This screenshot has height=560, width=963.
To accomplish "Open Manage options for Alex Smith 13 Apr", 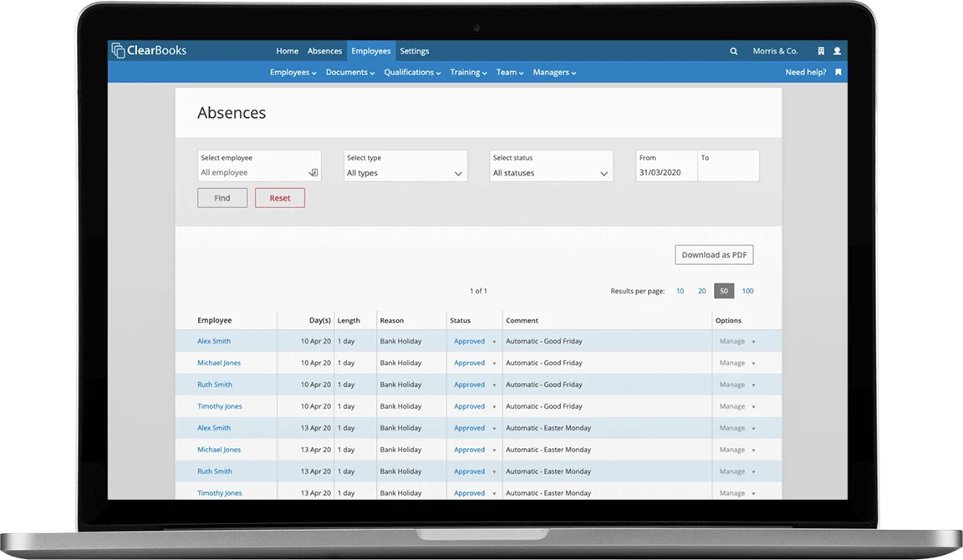I will coord(737,428).
